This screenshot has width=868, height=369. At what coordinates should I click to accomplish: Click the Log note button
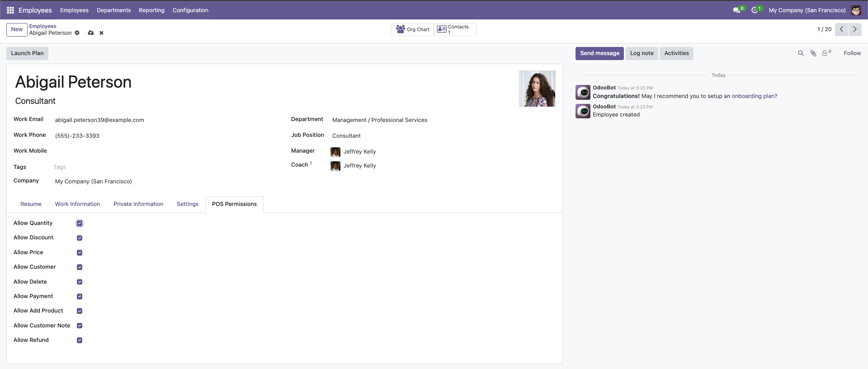pos(642,53)
